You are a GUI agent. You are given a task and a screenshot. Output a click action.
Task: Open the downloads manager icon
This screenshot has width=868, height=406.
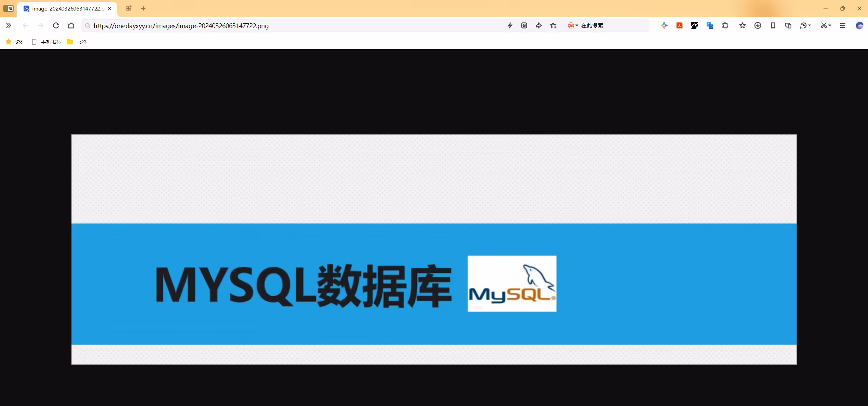tap(758, 25)
